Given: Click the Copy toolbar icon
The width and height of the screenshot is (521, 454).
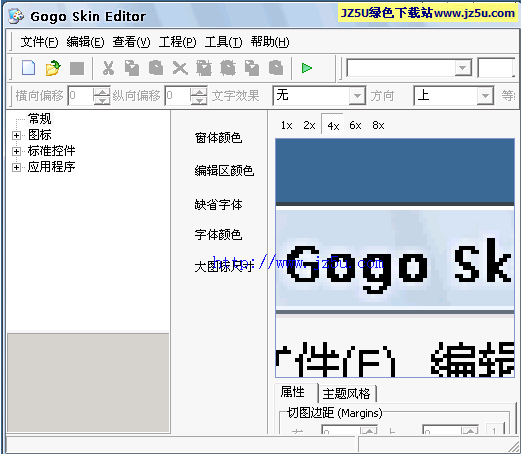Looking at the screenshot, I should (132, 68).
